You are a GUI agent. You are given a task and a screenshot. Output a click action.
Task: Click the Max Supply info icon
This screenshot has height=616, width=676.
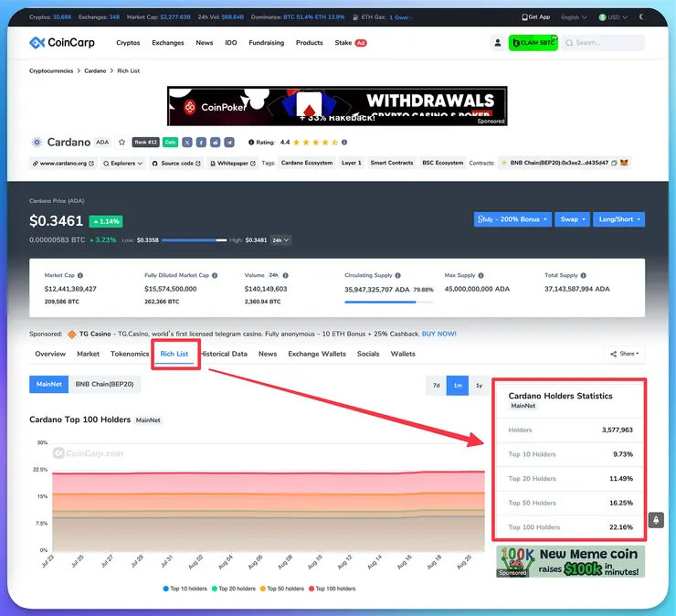(481, 275)
